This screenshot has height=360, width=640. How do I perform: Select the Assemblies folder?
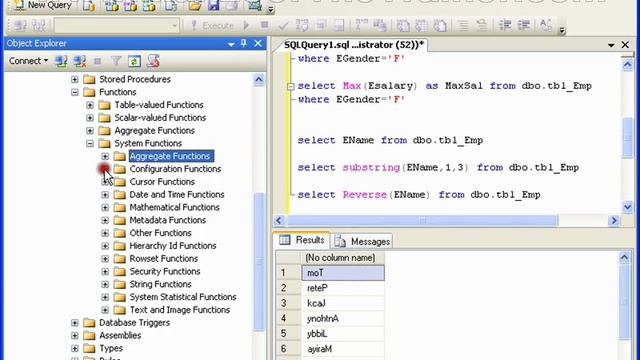pyautogui.click(x=120, y=336)
